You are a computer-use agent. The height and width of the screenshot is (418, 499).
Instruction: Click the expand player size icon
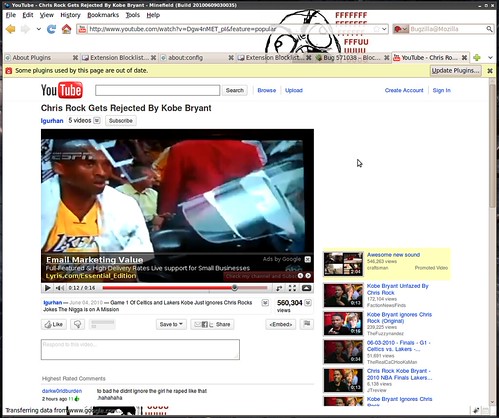[307, 288]
